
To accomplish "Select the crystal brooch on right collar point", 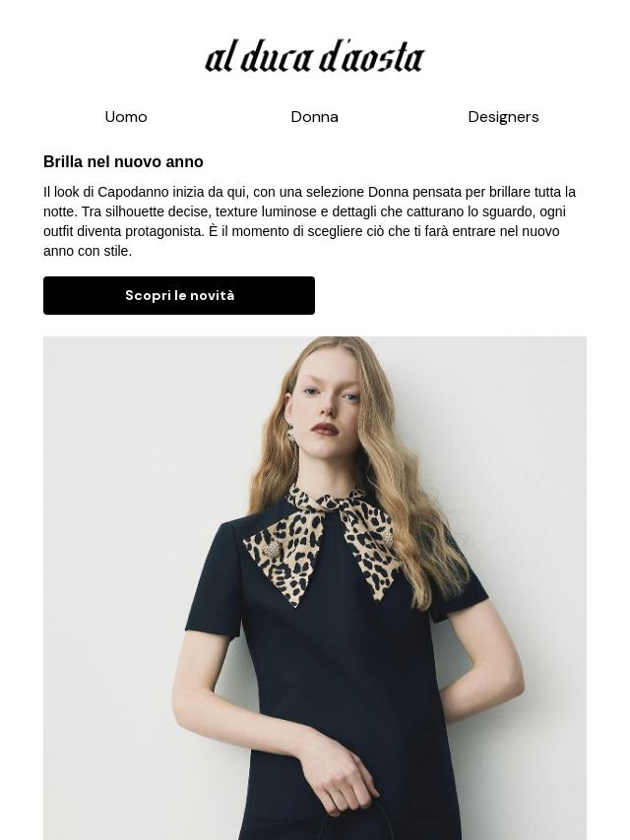I will [387, 537].
